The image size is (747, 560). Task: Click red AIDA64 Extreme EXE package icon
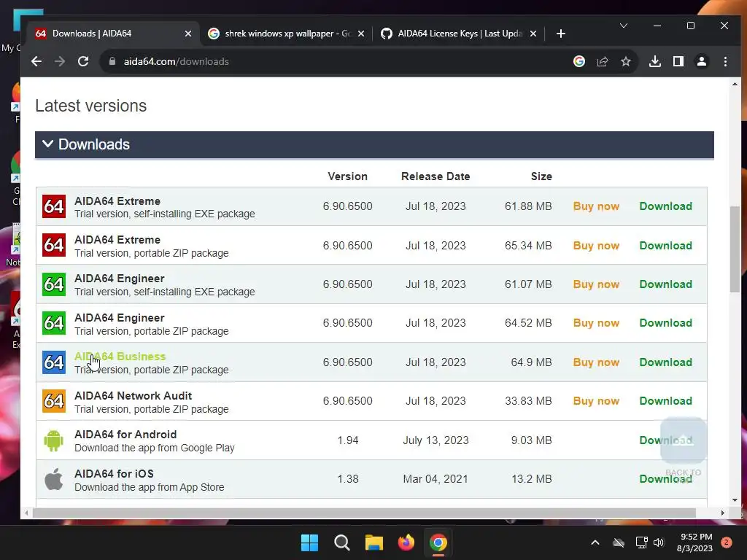coord(54,206)
